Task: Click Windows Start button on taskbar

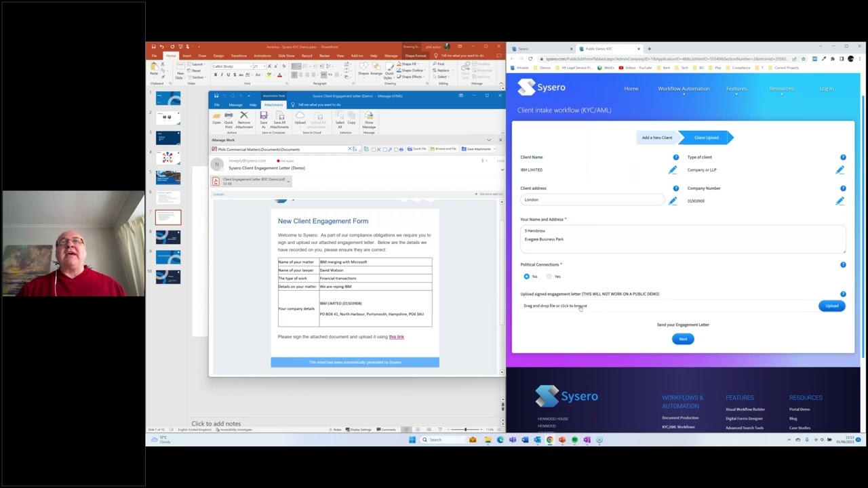Action: (x=412, y=440)
